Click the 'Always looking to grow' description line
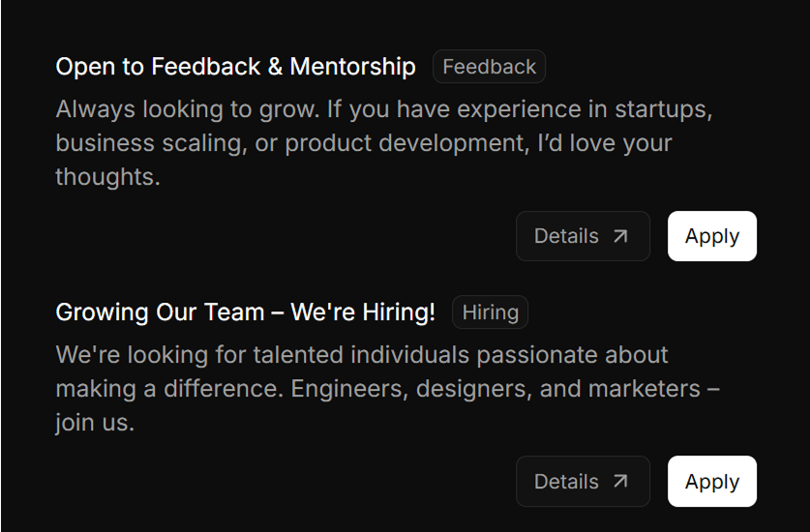The image size is (810, 532). click(x=384, y=108)
